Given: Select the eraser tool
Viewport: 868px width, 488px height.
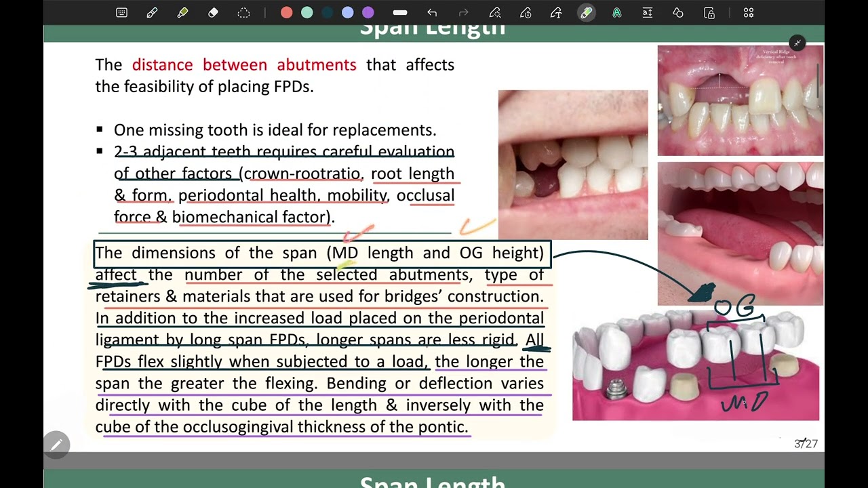Looking at the screenshot, I should point(213,12).
